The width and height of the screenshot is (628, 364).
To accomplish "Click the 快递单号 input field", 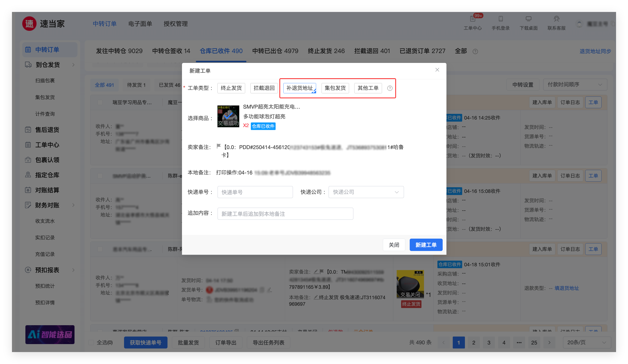I will pos(255,192).
